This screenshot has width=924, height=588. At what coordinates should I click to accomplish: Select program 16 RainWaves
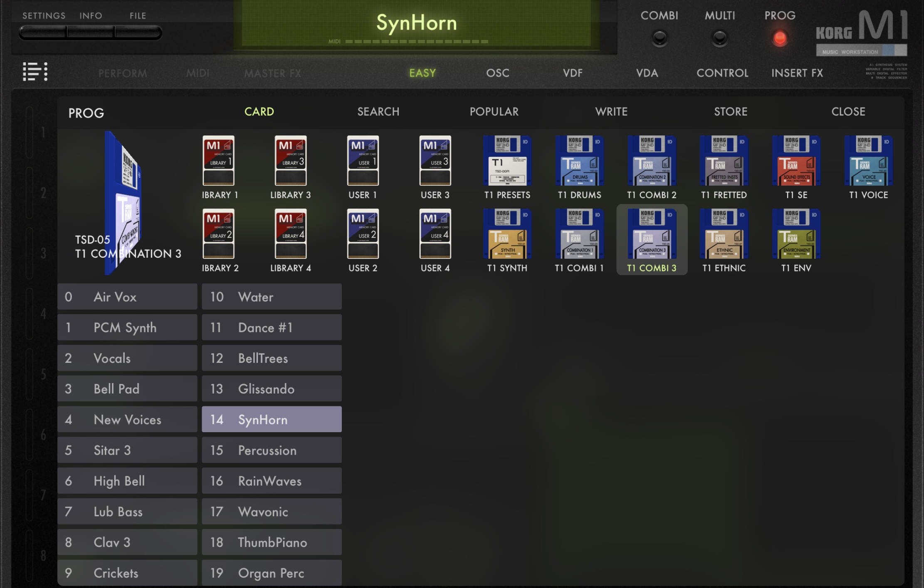272,481
